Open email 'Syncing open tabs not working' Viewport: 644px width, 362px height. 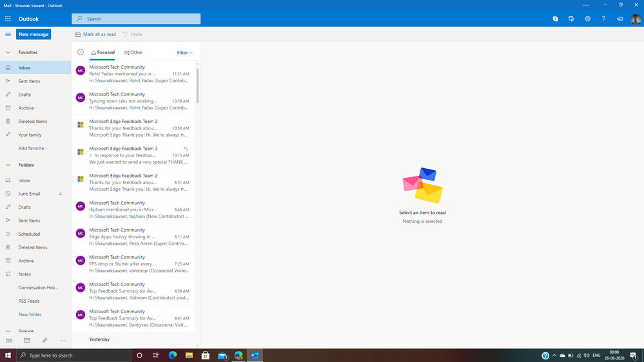(x=133, y=101)
